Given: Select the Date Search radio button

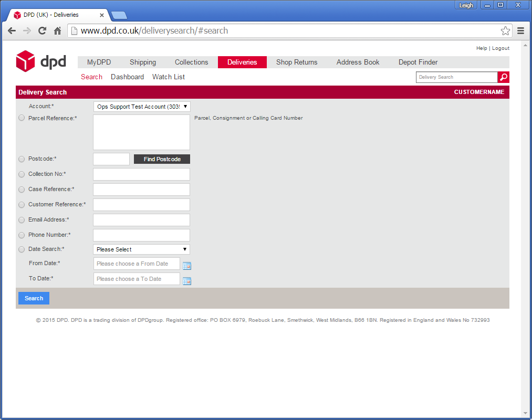Looking at the screenshot, I should tap(22, 249).
